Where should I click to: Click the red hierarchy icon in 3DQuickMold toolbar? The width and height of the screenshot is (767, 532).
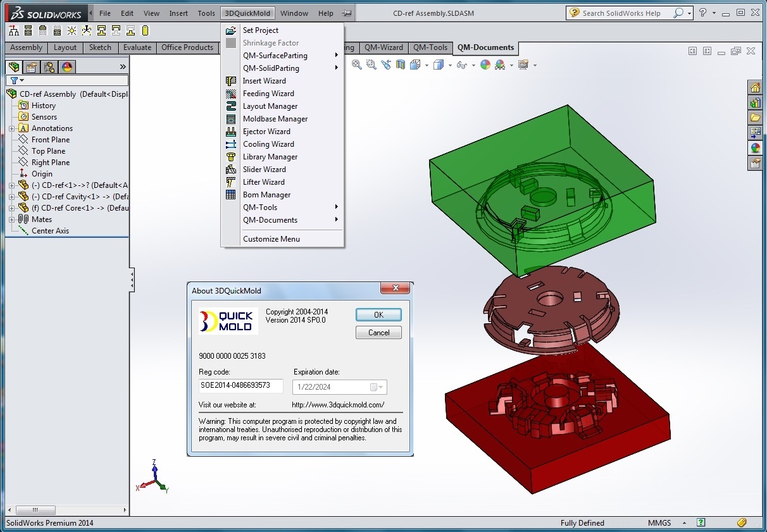[x=13, y=30]
